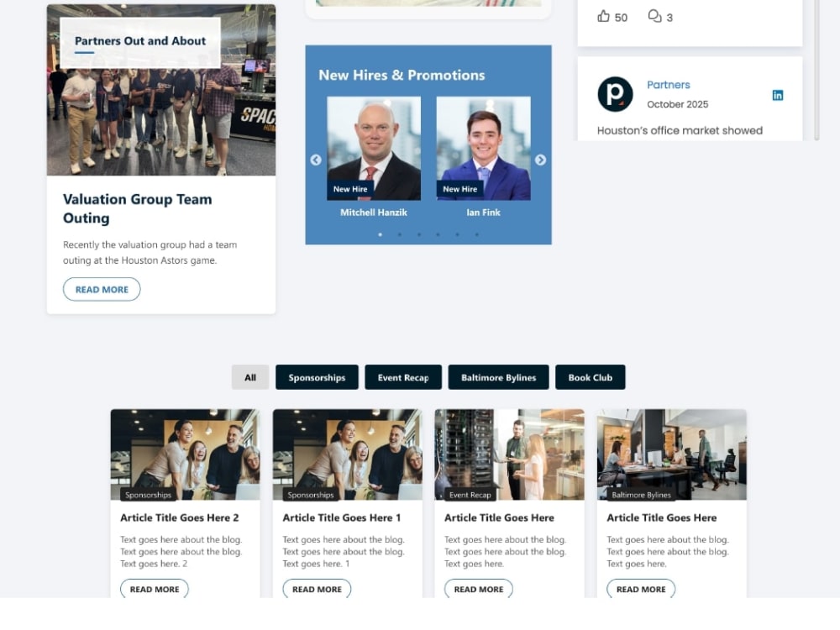The image size is (840, 630).
Task: Click the social feed vertical scrollbar
Action: point(816,70)
